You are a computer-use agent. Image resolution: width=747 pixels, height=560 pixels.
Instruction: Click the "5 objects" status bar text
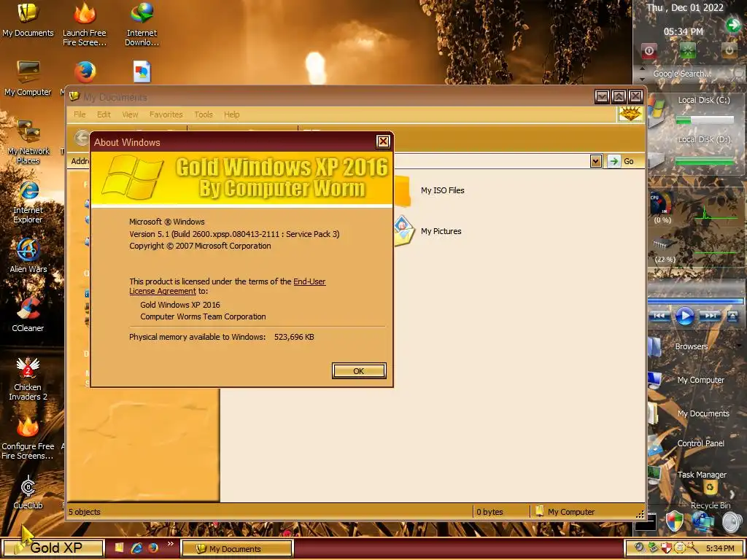click(85, 512)
